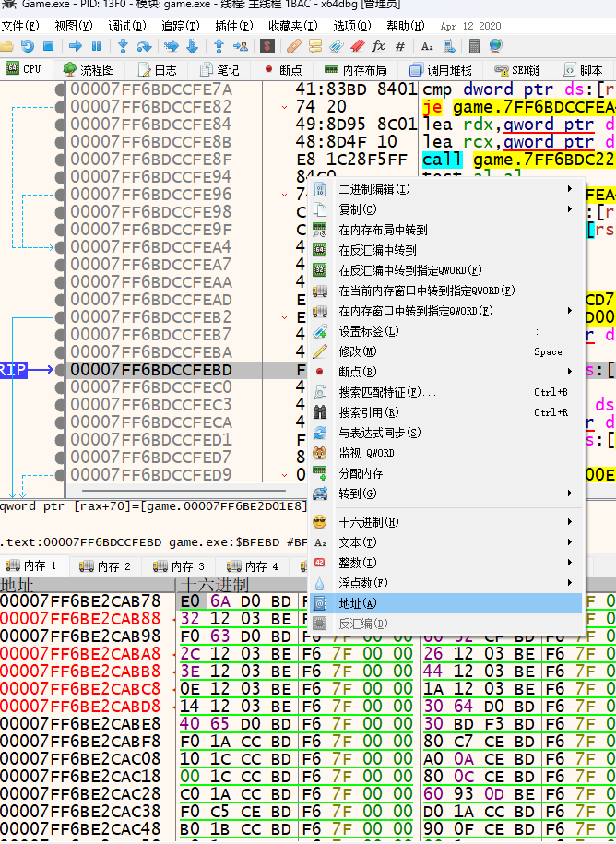
Task: Toggle breakpoint dot at 00007FF6BDCCFE7A
Action: [x=60, y=89]
